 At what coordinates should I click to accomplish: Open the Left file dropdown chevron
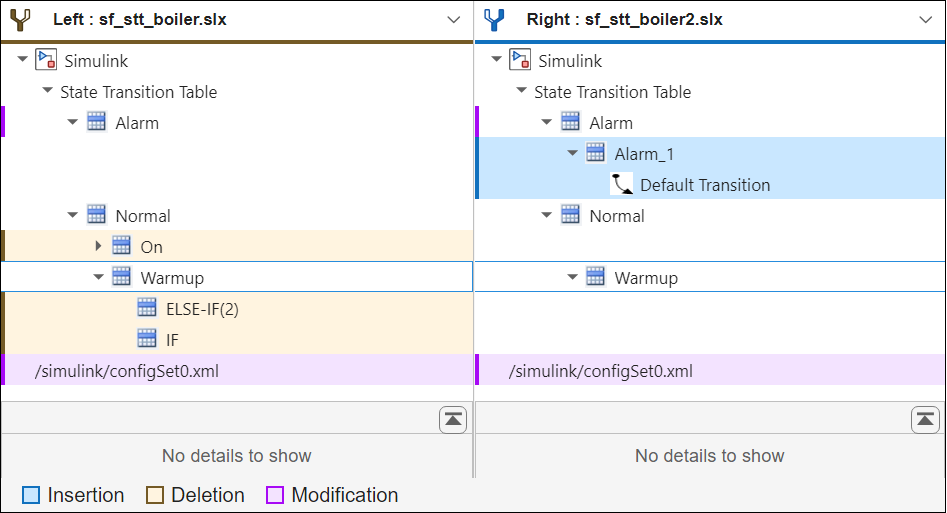coord(453,20)
